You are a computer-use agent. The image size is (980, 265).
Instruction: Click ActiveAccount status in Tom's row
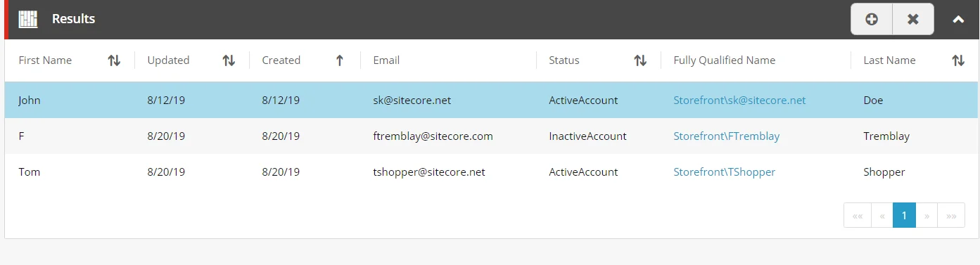point(583,172)
